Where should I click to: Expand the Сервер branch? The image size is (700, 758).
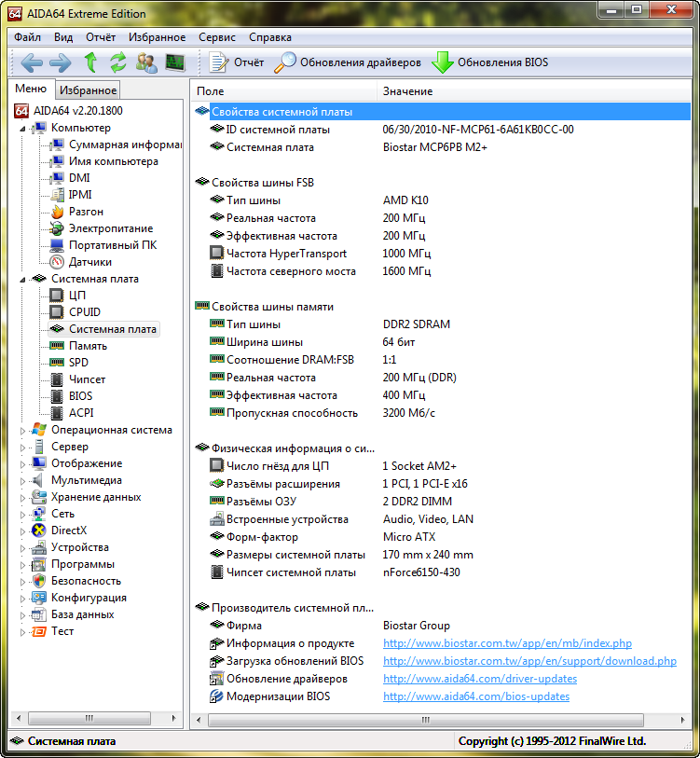[x=22, y=448]
